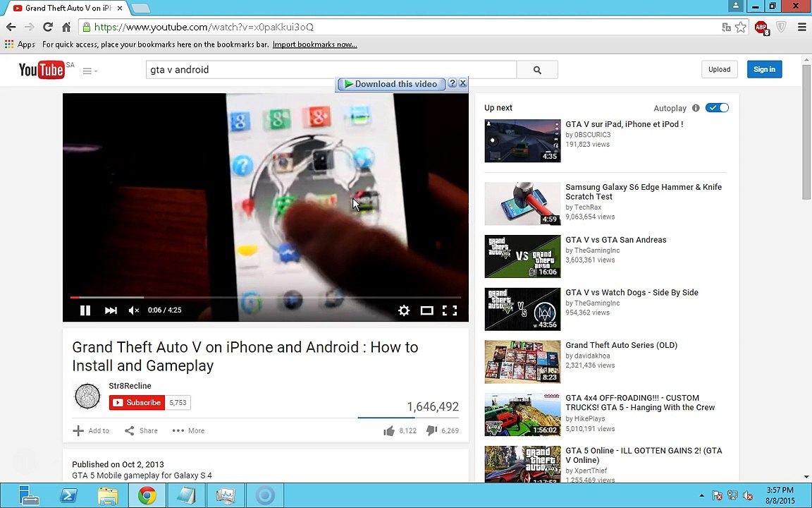The image size is (812, 508).
Task: Click Download this video button
Action: coord(391,84)
